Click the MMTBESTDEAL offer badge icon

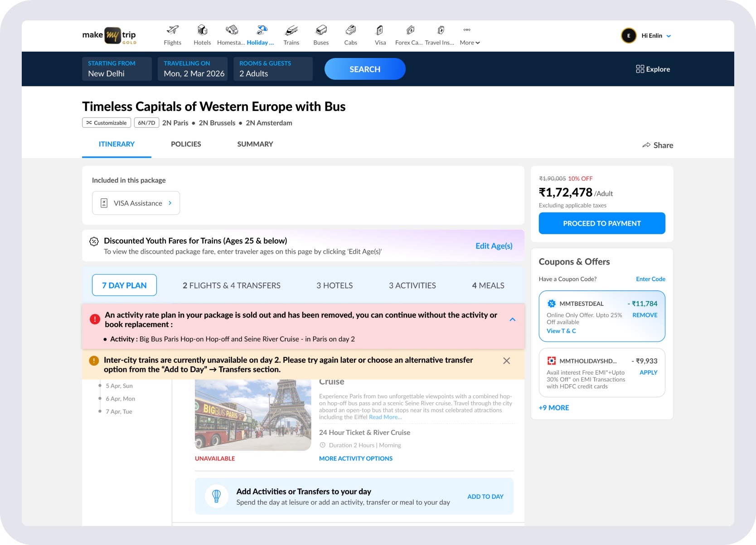click(552, 304)
